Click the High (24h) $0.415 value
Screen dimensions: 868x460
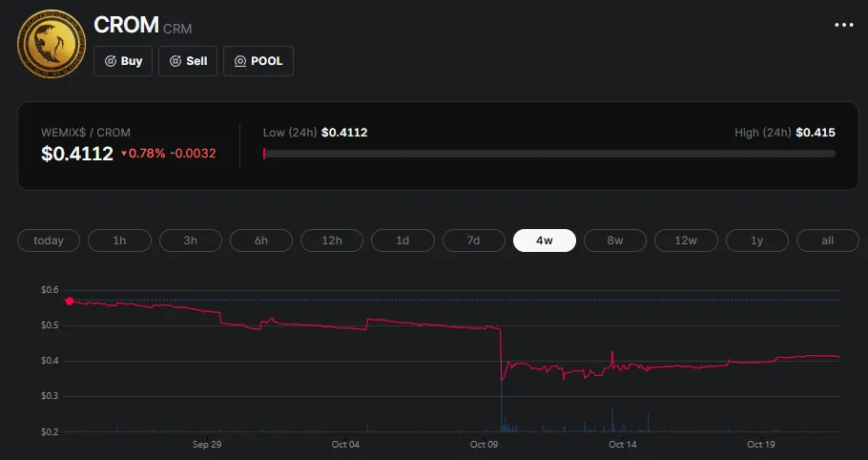click(x=816, y=133)
